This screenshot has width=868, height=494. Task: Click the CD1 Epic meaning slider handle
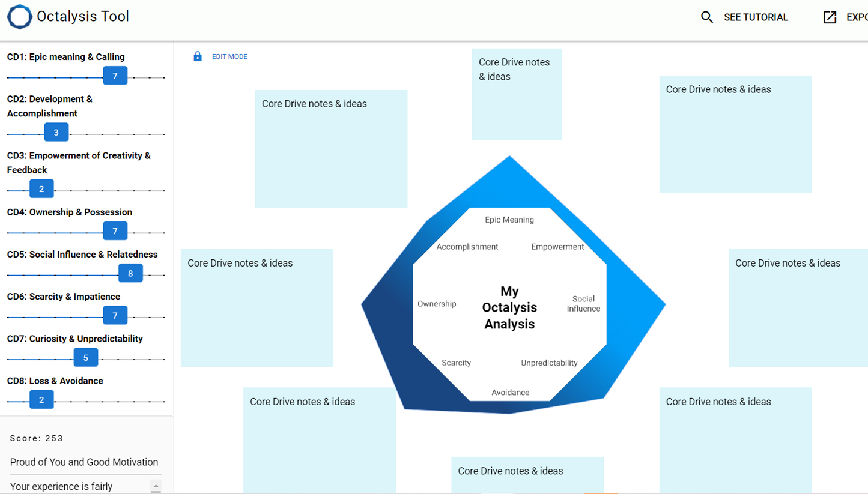click(115, 76)
